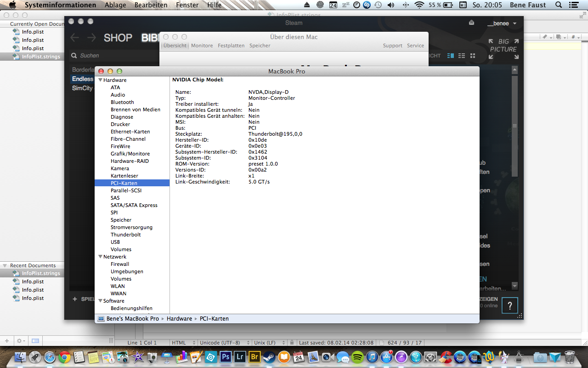The height and width of the screenshot is (368, 588).
Task: Collapse the Recent Documents list
Action: tap(5, 265)
